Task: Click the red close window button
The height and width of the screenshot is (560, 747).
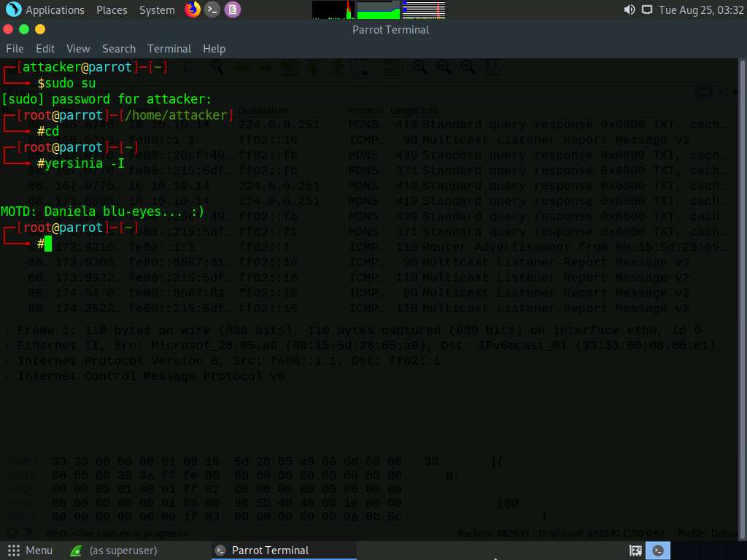Action: 8,29
